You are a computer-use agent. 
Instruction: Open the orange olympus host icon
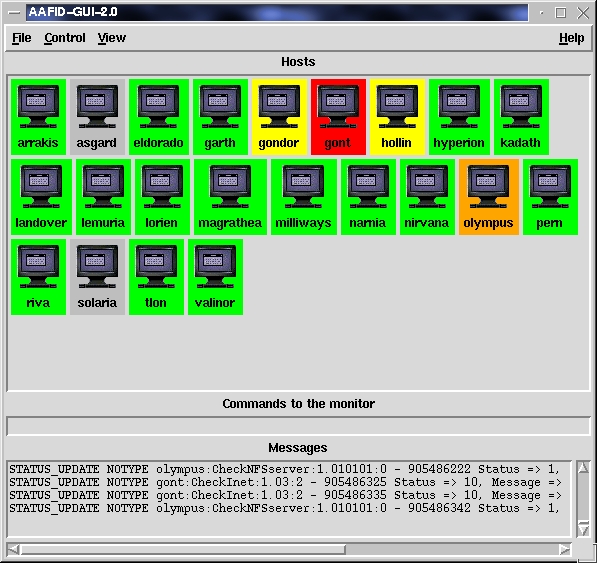pos(488,197)
